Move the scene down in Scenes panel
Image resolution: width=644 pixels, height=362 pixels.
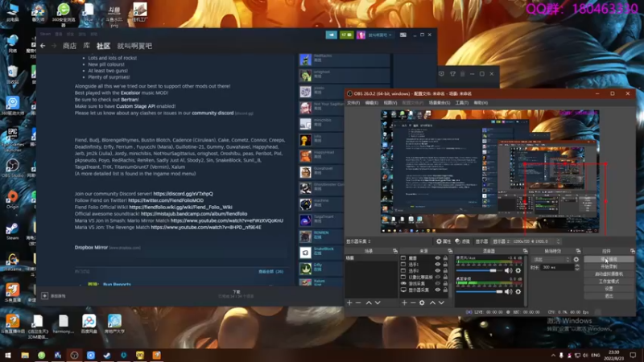coord(378,303)
